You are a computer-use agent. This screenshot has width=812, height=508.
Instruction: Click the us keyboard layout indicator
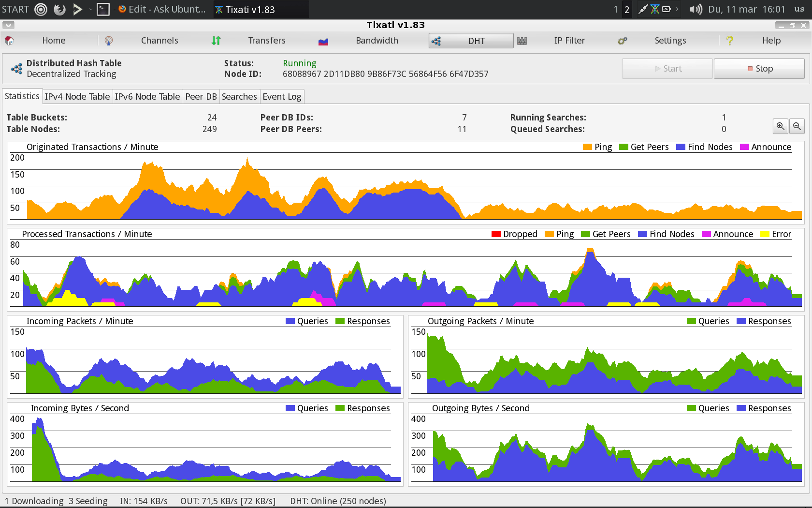(799, 9)
